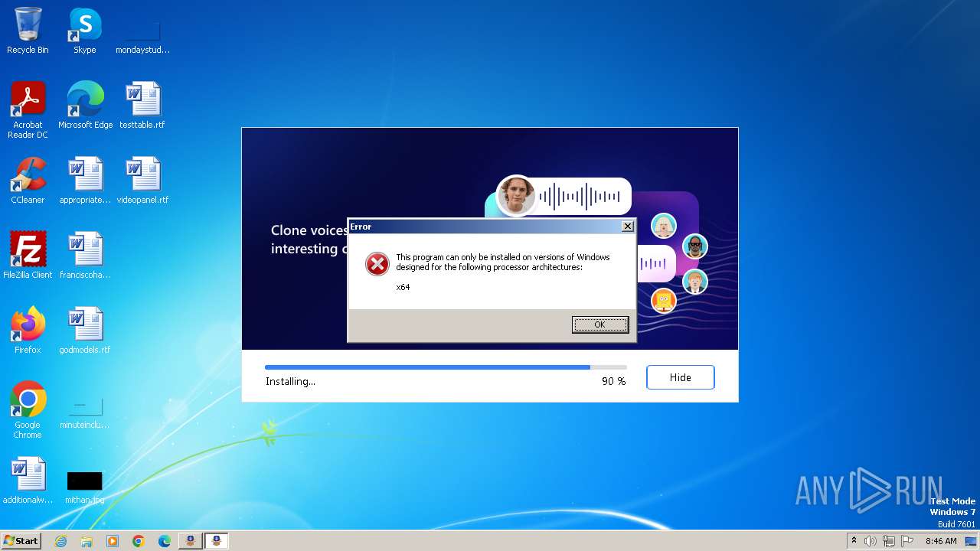Click the volume speaker tray icon
This screenshot has height=551, width=980.
click(871, 541)
